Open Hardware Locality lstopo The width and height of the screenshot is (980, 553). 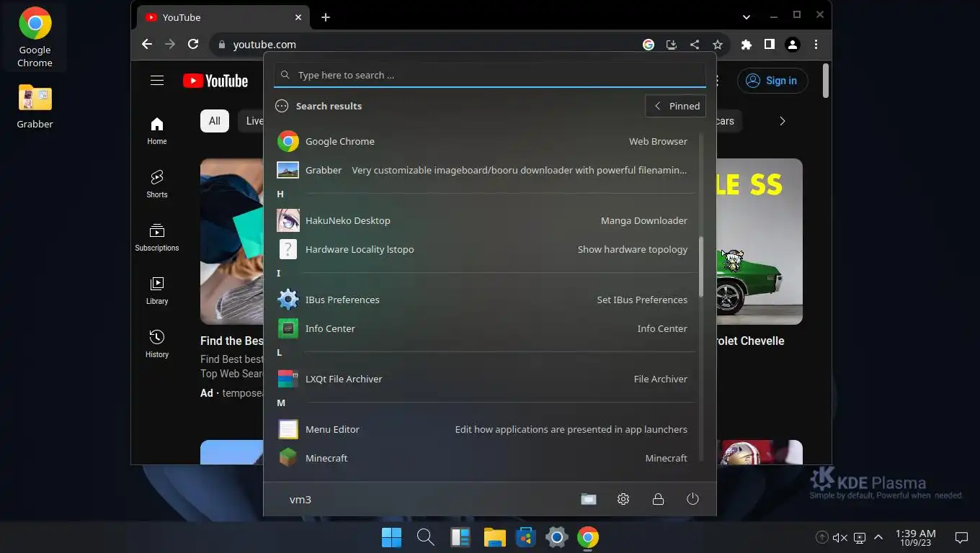482,249
